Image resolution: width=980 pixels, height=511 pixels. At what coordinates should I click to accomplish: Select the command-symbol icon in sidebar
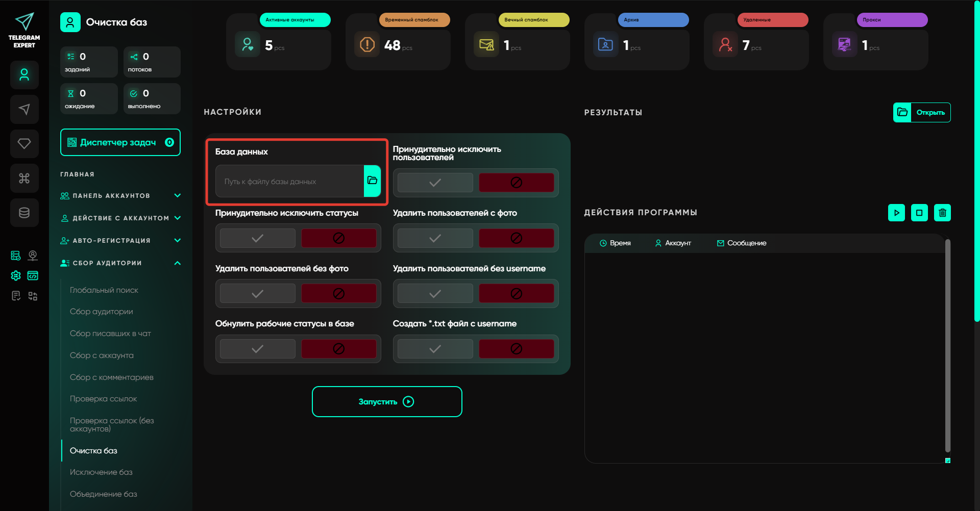tap(24, 178)
